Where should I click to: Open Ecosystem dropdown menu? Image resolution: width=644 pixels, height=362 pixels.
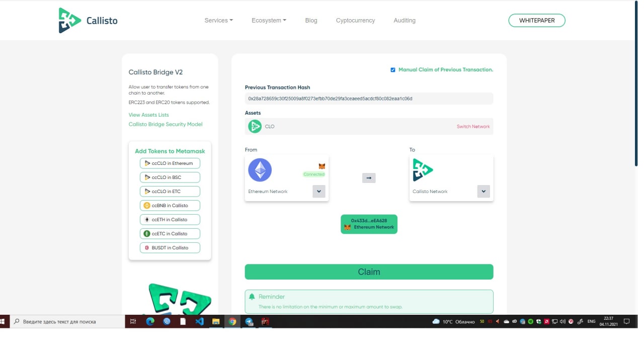click(x=269, y=21)
